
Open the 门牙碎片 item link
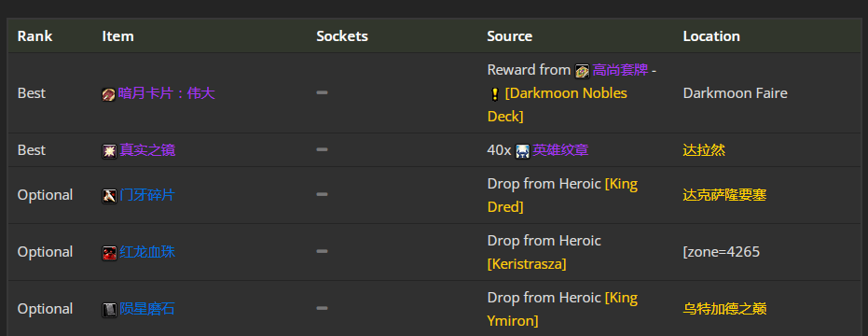[x=147, y=195]
